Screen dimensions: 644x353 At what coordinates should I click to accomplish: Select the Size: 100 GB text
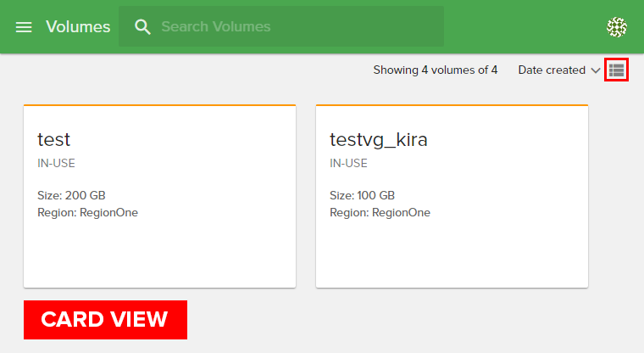point(363,195)
